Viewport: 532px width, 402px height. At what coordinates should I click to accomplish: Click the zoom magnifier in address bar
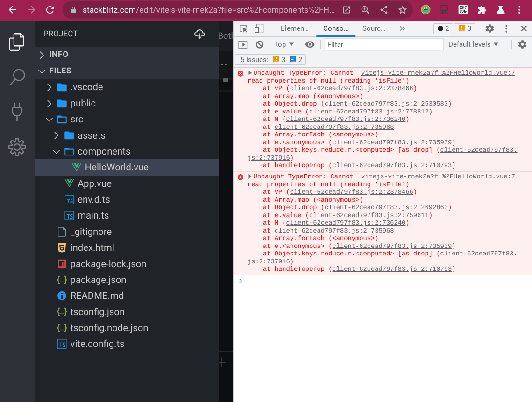[365, 10]
